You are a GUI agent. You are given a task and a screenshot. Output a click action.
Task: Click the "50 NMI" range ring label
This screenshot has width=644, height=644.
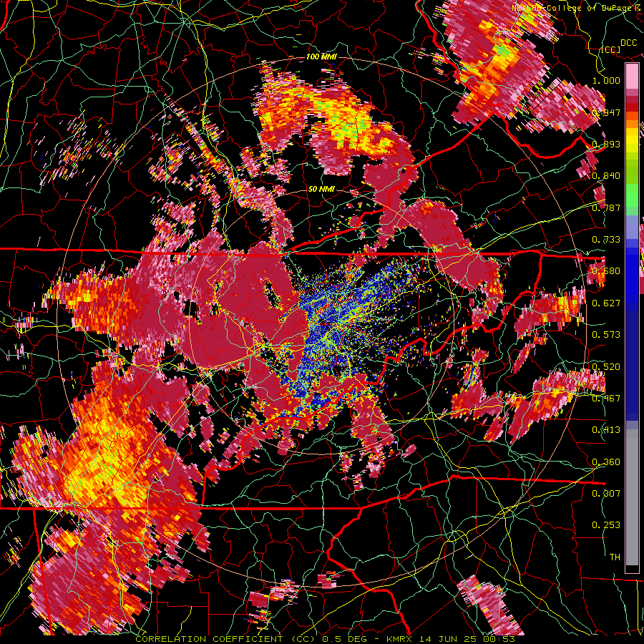(x=321, y=190)
